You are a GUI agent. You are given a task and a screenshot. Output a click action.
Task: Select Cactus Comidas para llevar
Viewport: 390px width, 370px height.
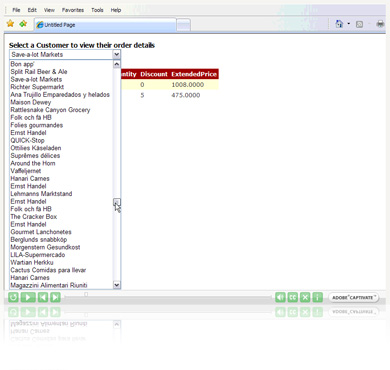pos(48,270)
